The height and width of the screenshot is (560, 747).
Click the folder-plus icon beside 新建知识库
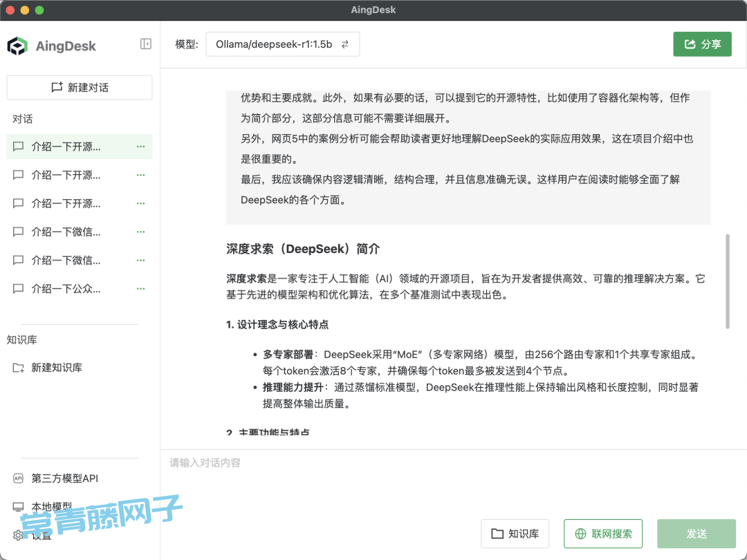pyautogui.click(x=18, y=368)
